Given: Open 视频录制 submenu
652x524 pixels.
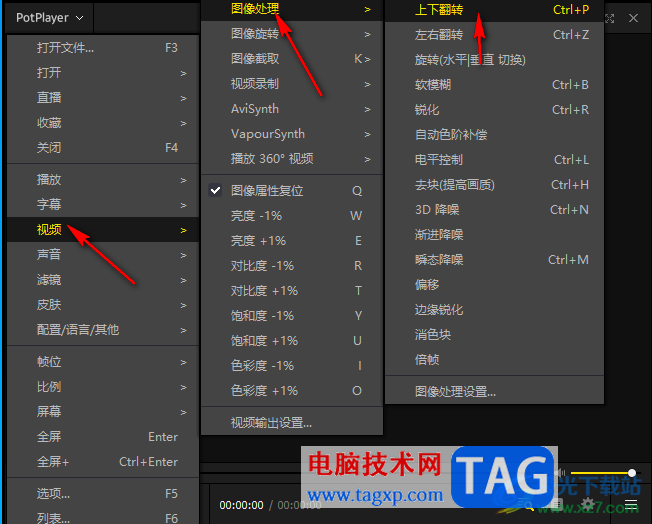Looking at the screenshot, I should coord(292,84).
